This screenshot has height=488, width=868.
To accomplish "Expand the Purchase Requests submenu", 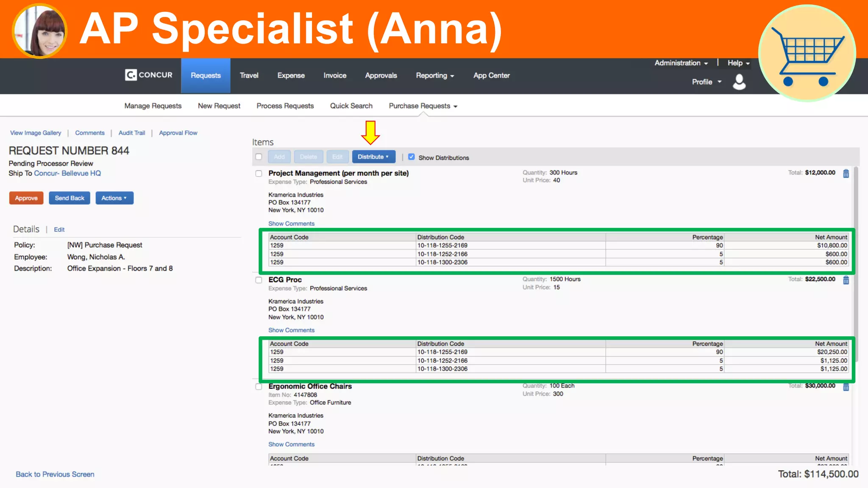I will (423, 106).
